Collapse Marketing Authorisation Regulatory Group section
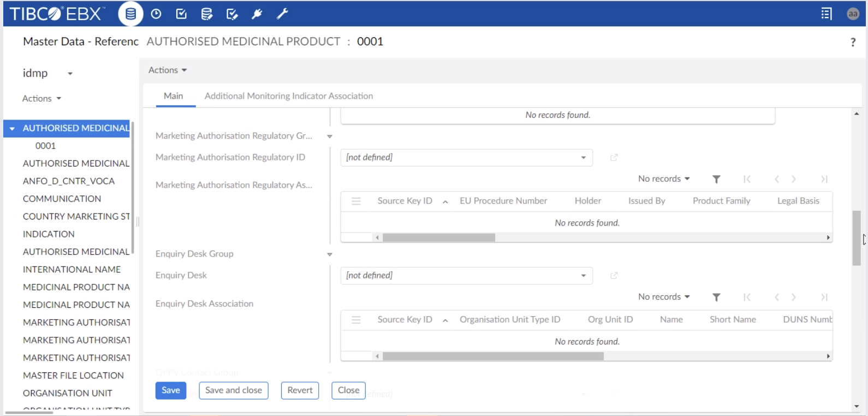This screenshot has height=416, width=868. [x=330, y=136]
